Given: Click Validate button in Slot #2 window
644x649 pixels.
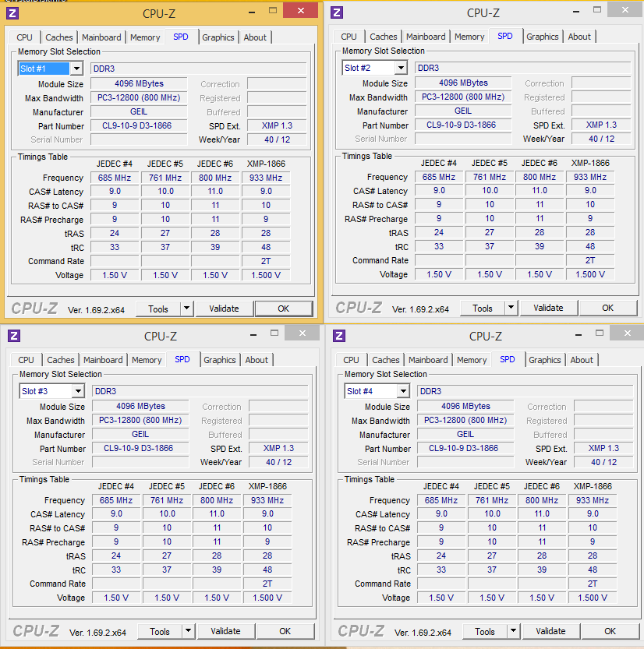Looking at the screenshot, I should coord(548,308).
